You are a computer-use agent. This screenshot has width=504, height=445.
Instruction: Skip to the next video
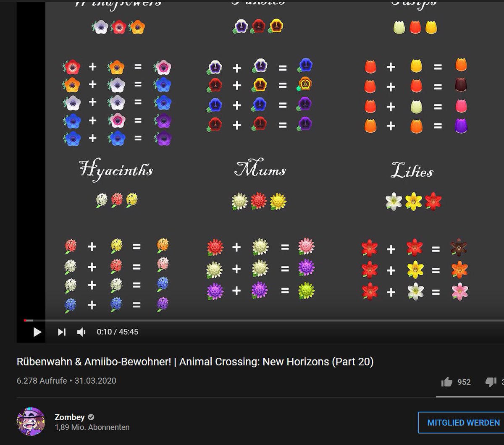(62, 332)
